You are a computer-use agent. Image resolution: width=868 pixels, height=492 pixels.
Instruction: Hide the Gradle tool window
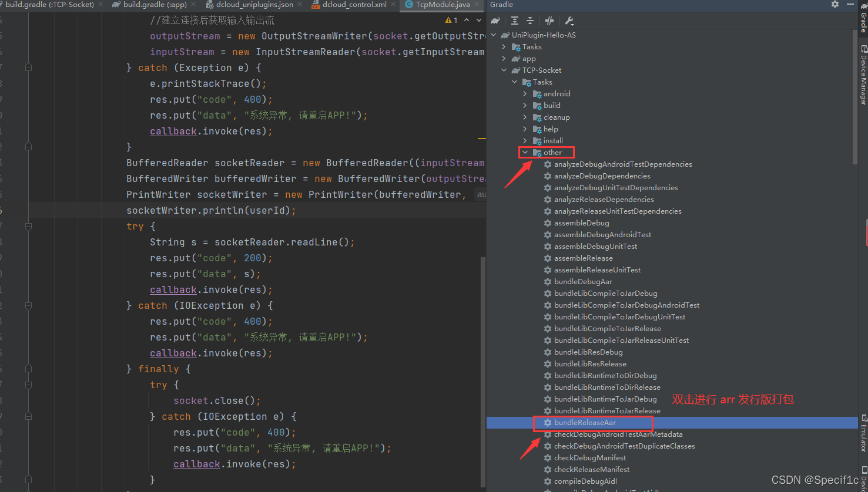click(x=850, y=4)
